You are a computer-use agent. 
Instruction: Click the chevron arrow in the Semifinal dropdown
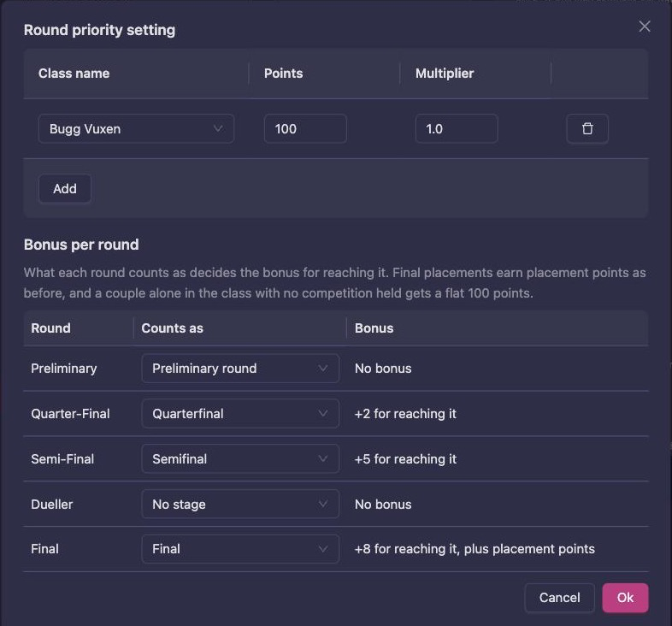pyautogui.click(x=322, y=458)
